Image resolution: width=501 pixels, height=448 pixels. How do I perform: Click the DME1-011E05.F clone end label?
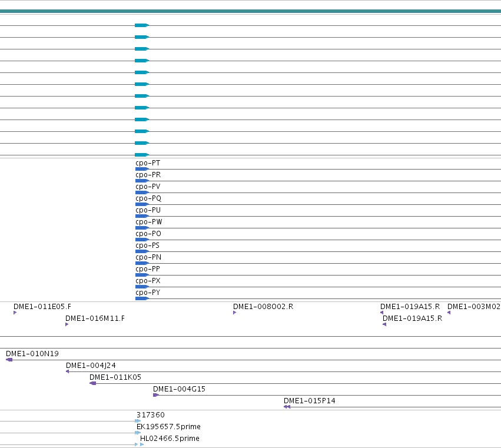coord(42,307)
